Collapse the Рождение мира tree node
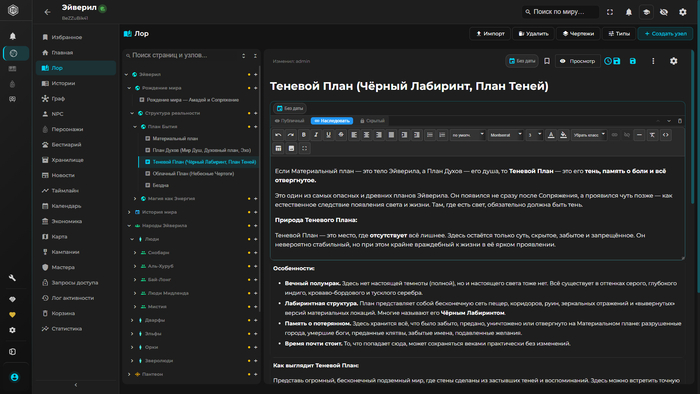 tap(129, 88)
